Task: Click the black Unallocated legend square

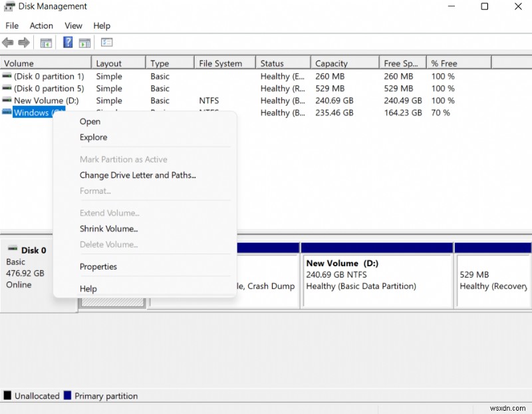Action: click(x=5, y=395)
